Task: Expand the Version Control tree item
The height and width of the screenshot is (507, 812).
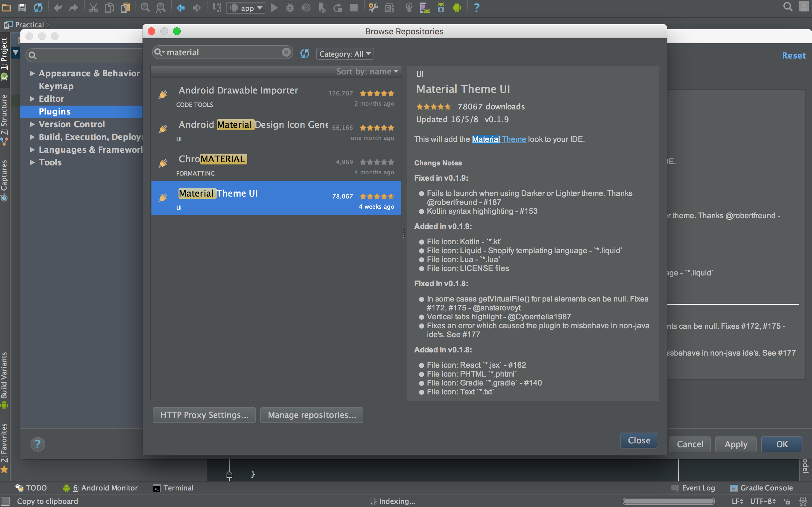Action: point(31,124)
